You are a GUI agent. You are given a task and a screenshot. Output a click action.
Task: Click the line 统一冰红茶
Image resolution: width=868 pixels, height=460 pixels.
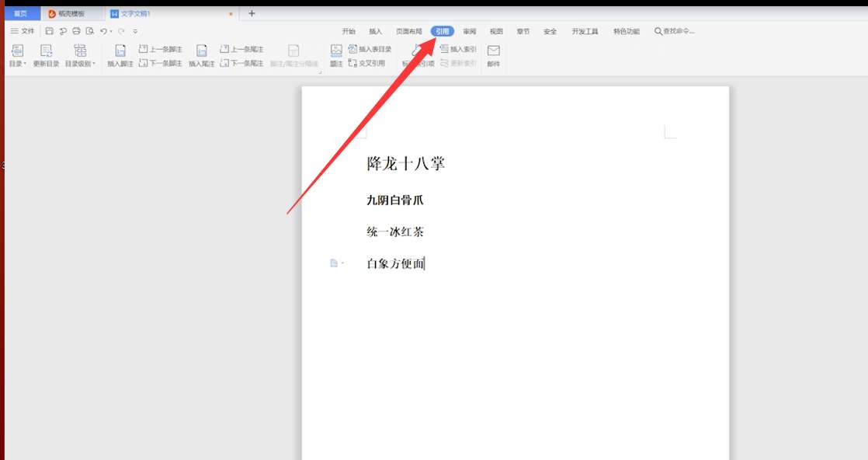394,232
